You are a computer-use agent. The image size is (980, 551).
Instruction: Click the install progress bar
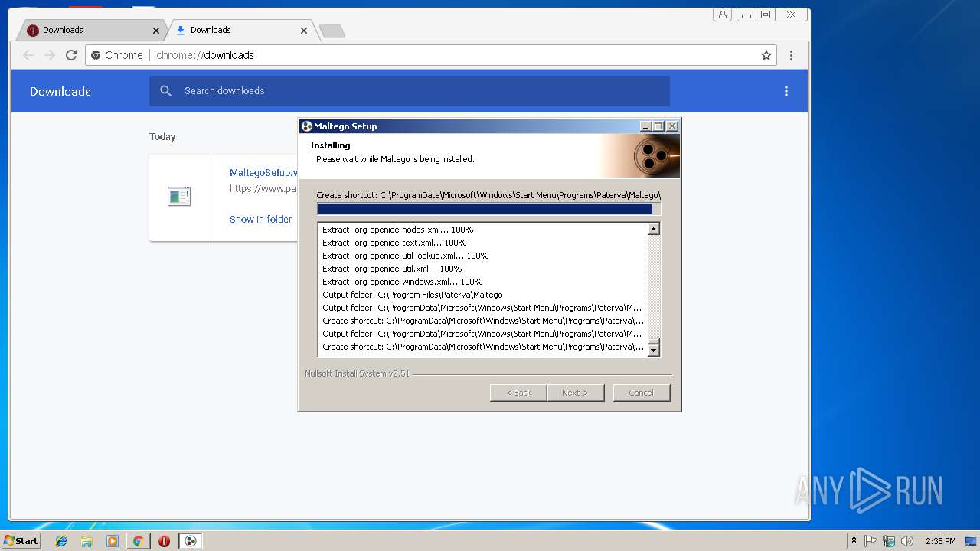tap(488, 209)
